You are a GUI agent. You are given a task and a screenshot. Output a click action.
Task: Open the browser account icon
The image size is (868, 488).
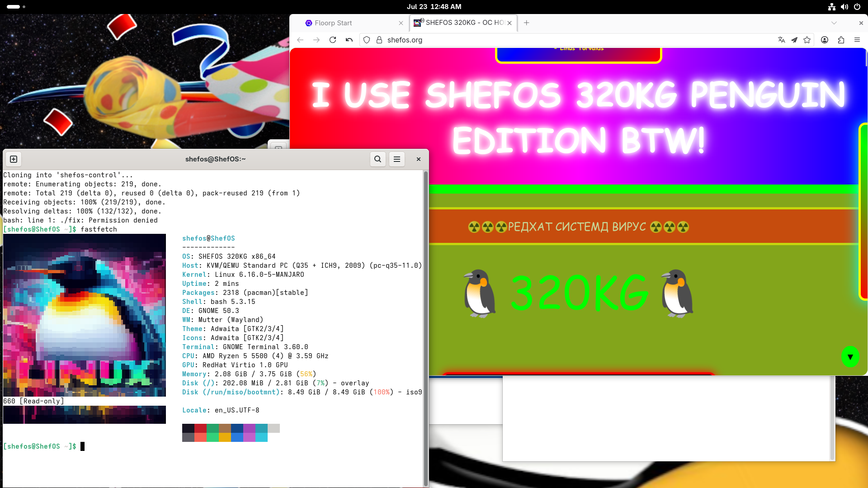[x=825, y=40]
